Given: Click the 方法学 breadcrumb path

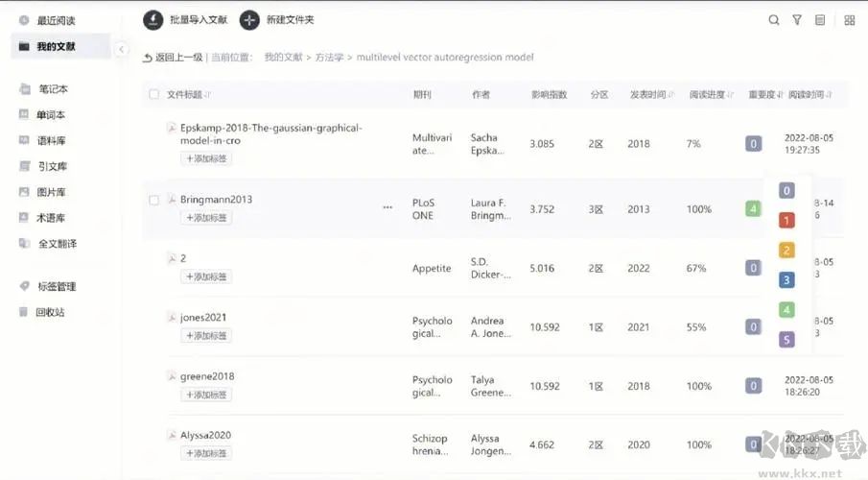Looking at the screenshot, I should 329,58.
